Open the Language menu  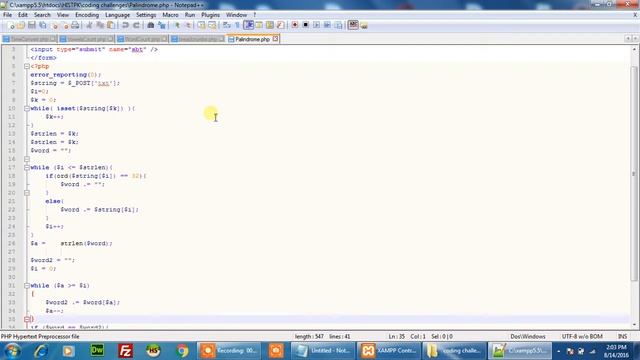tap(117, 15)
